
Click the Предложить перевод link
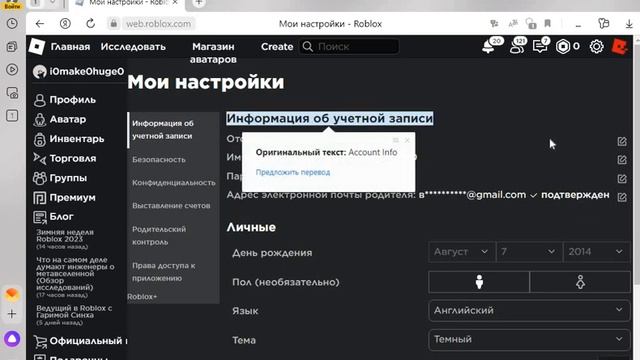[x=293, y=172]
